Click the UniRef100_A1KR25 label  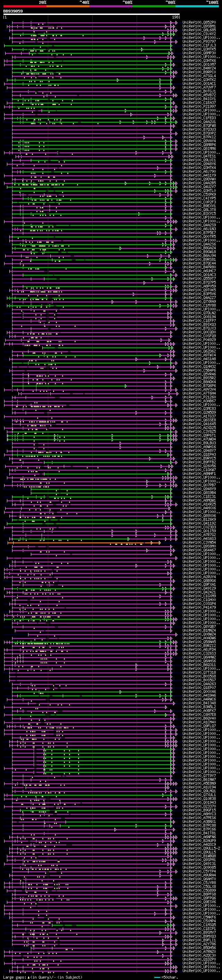tap(199, 504)
